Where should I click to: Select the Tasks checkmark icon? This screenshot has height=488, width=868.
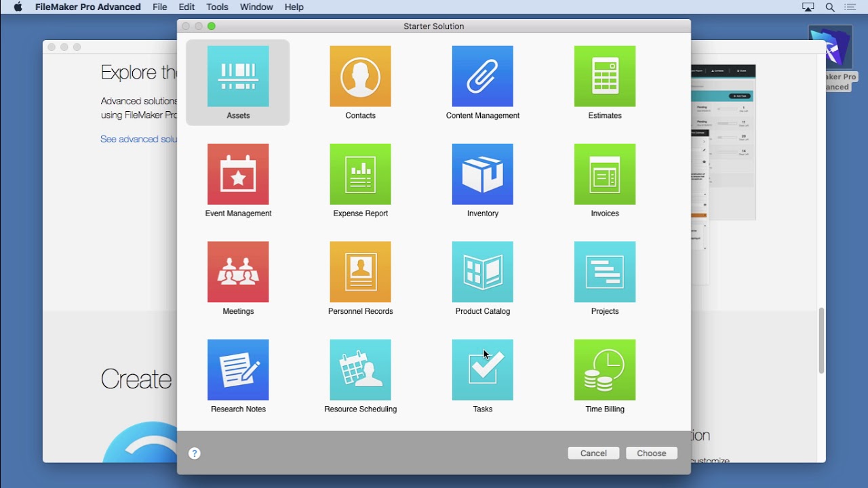[x=483, y=370]
